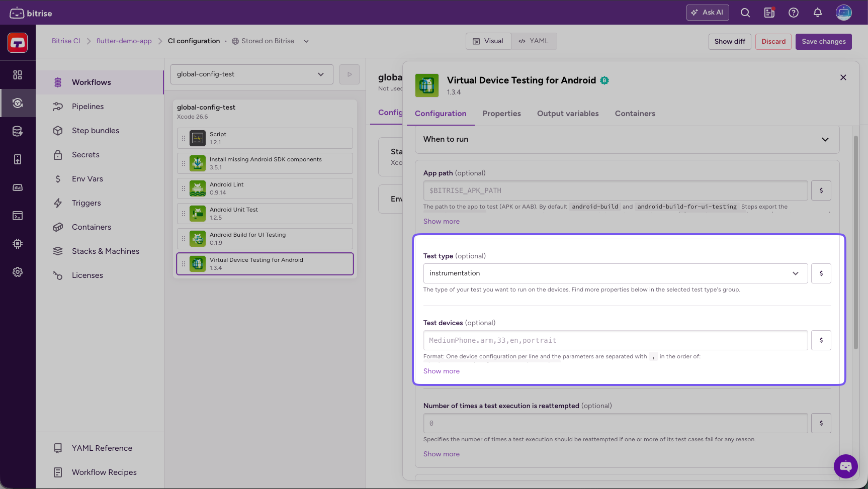Close the Virtual Device Testing panel
868x489 pixels.
coord(843,77)
